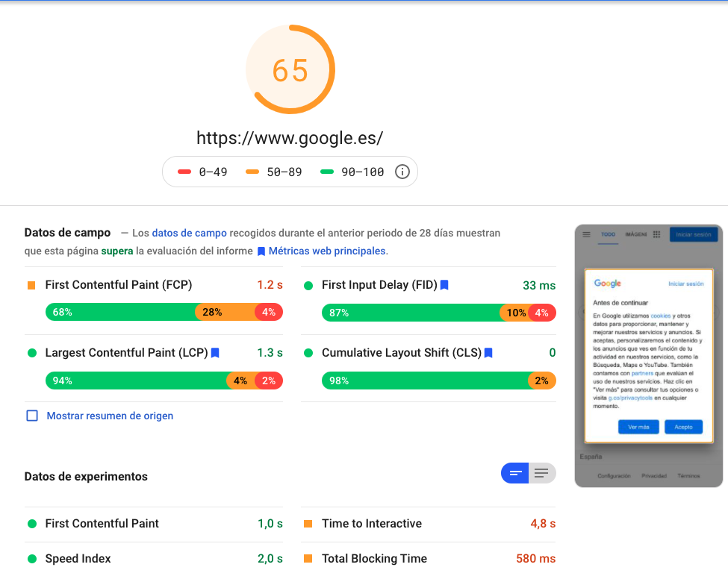Click the 1.3 s LCP value
728x576 pixels.
[270, 353]
